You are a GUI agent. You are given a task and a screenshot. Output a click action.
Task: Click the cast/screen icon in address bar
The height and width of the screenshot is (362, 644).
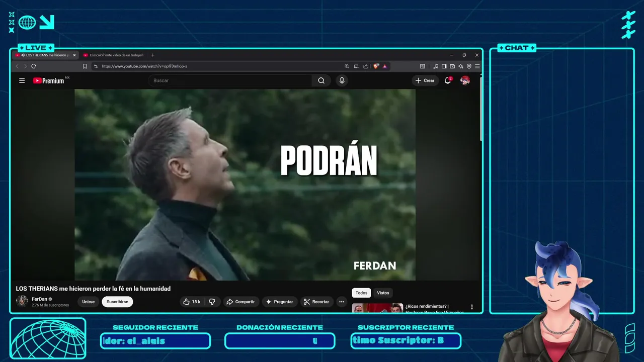[356, 66]
